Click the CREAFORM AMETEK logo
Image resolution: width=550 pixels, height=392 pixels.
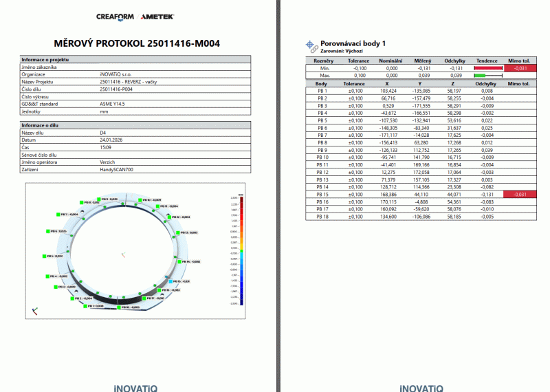click(x=135, y=16)
